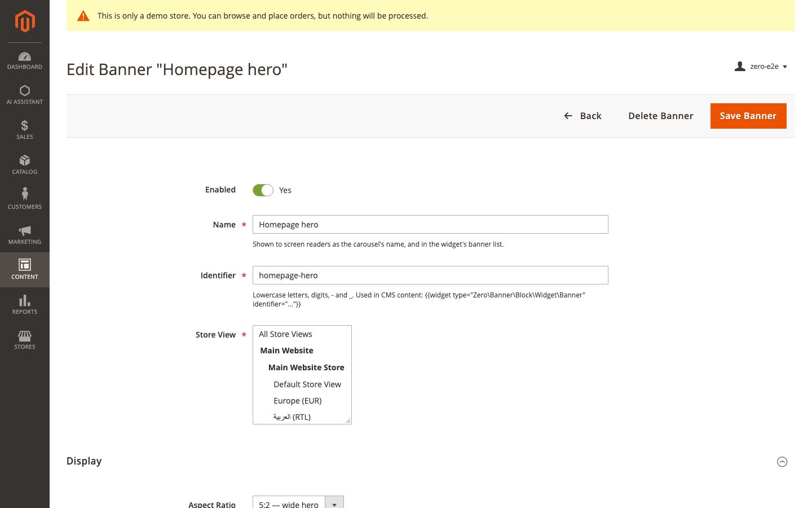The width and height of the screenshot is (812, 508).
Task: Open the zero-e2e account dropdown arrow
Action: click(785, 67)
